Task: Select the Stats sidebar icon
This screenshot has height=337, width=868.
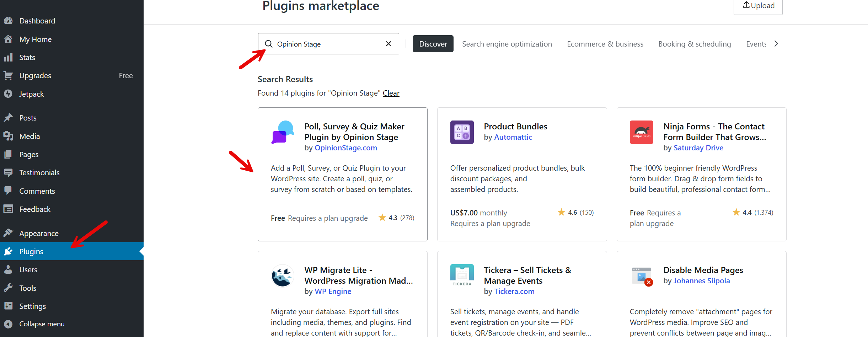Action: (9, 57)
